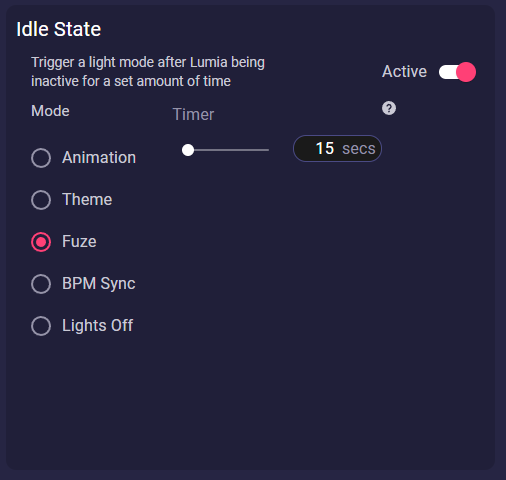Click the selected Fuze radio circle
Screen dimensions: 506x480
(x=41, y=242)
